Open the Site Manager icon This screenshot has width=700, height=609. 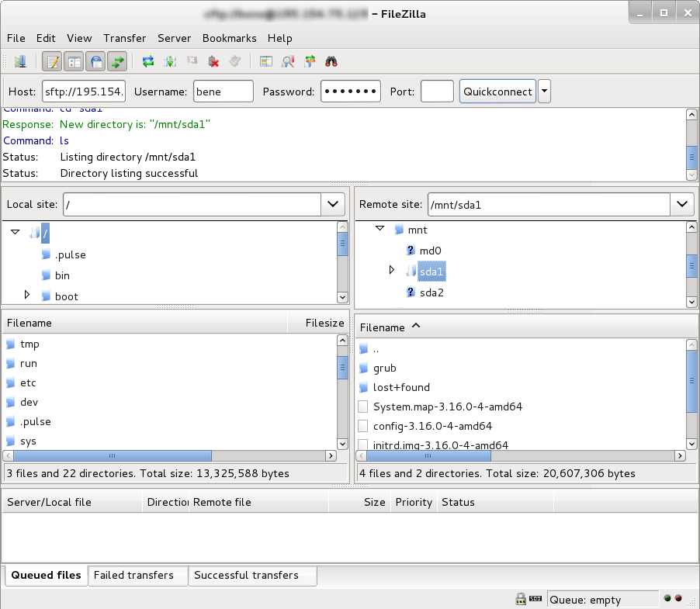pyautogui.click(x=20, y=61)
